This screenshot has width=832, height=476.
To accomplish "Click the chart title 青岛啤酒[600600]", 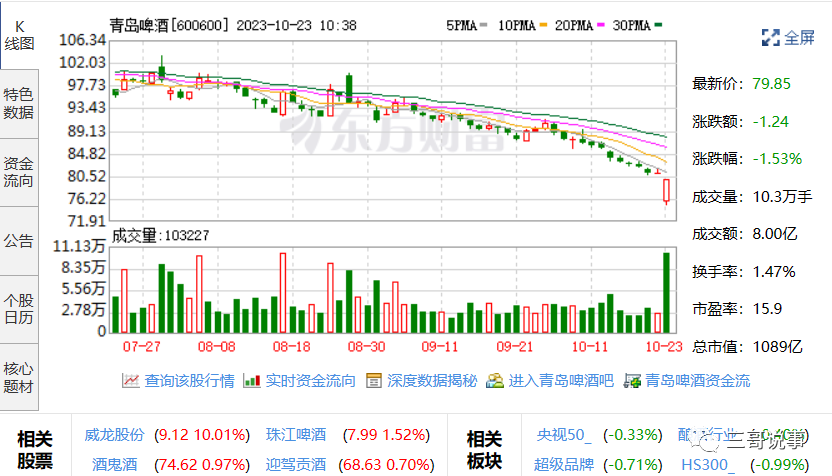I will coord(170,25).
